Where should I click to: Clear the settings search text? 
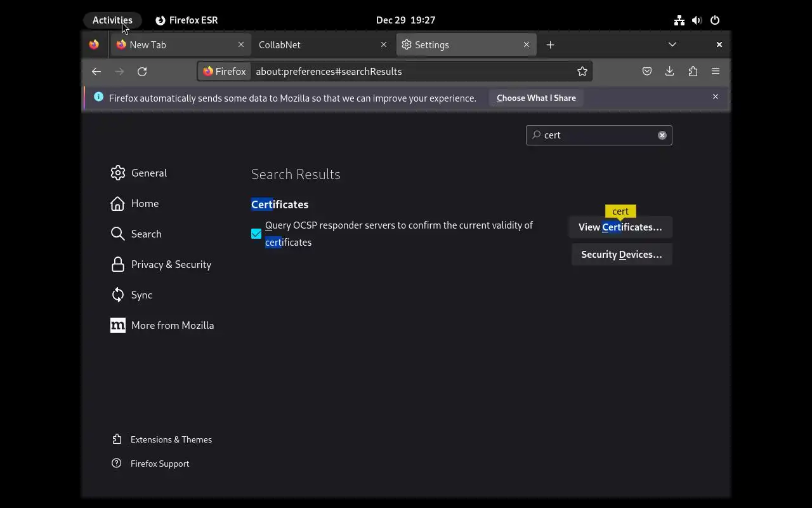(x=662, y=135)
